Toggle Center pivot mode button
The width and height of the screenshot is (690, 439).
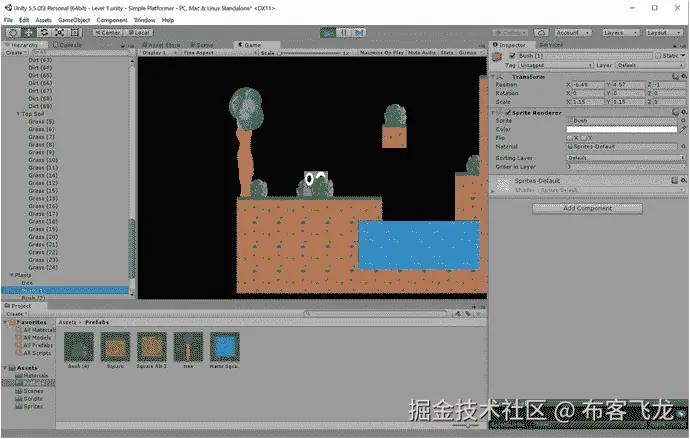click(x=107, y=33)
